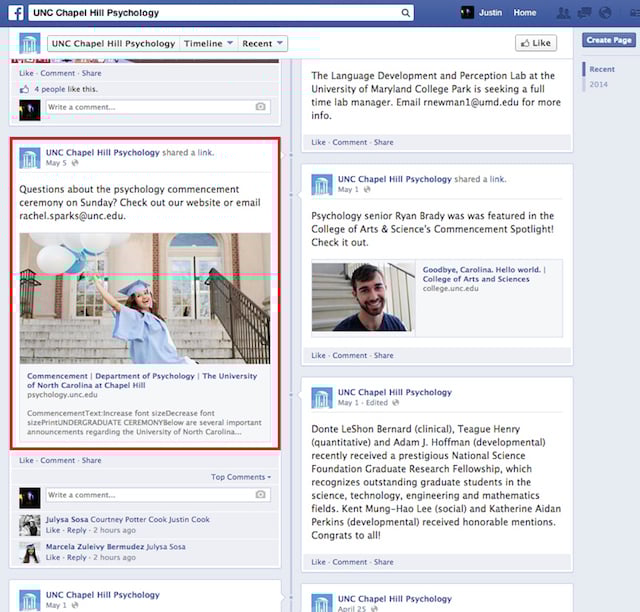Image resolution: width=640 pixels, height=612 pixels.
Task: Select Recent in right sidebar timeline
Action: pyautogui.click(x=602, y=69)
